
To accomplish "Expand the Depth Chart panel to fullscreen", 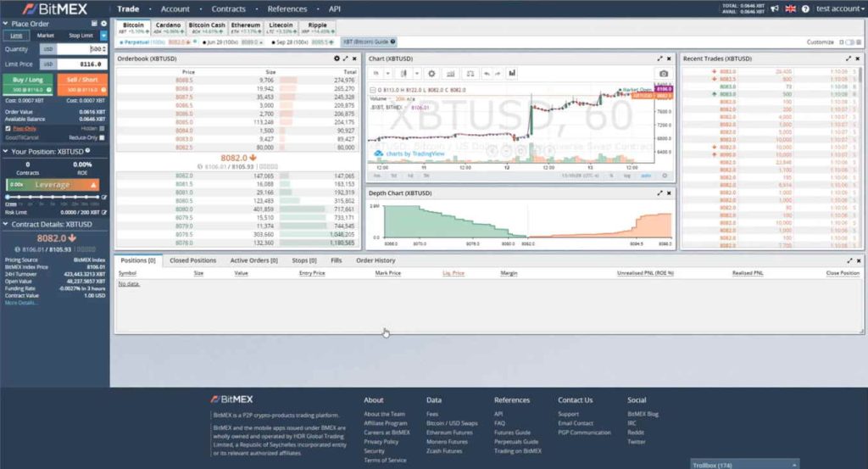I will click(x=659, y=193).
